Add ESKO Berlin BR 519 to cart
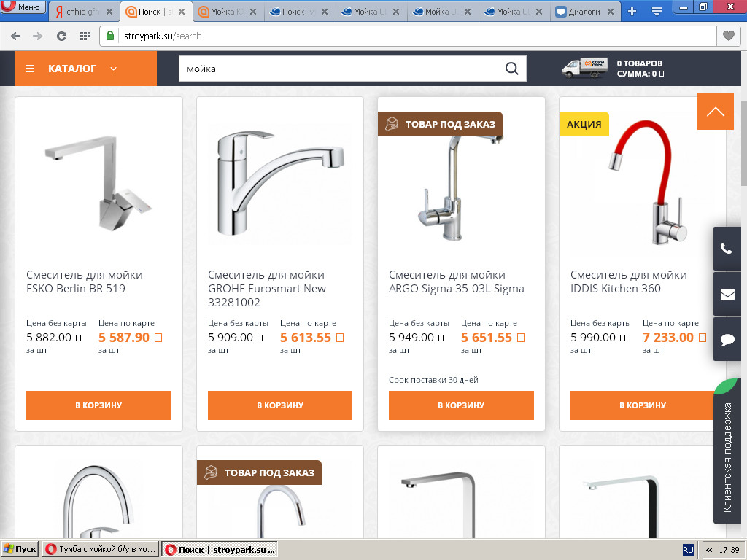Viewport: 747px width, 560px height. pos(98,405)
